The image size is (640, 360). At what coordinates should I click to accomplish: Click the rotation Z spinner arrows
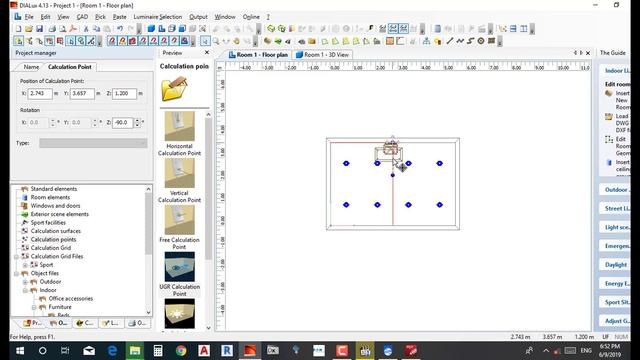(138, 122)
